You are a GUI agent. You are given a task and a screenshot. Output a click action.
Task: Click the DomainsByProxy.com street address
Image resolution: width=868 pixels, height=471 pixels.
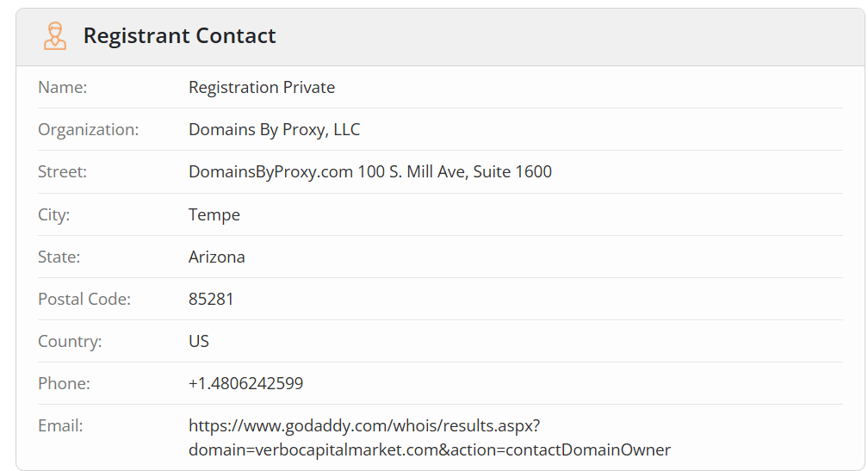click(x=370, y=171)
